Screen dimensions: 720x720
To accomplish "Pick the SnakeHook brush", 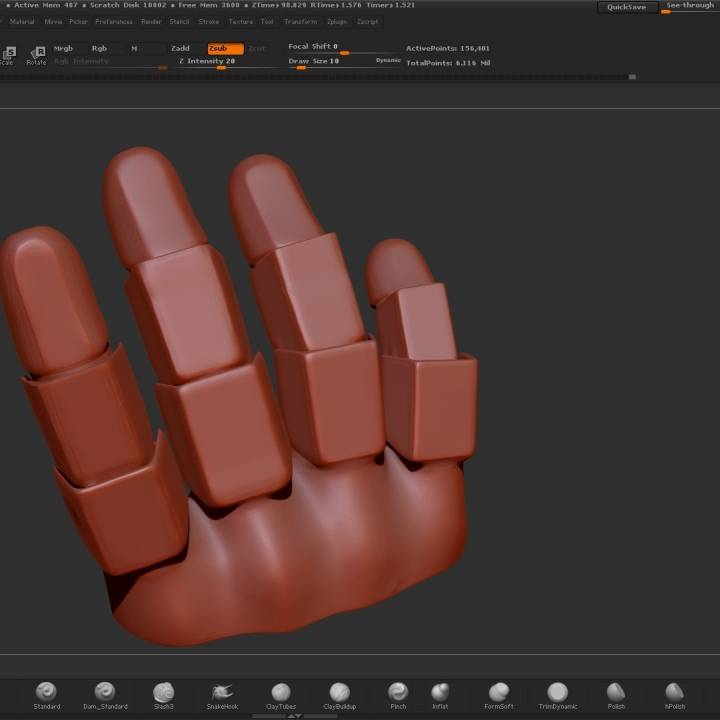I will (223, 692).
